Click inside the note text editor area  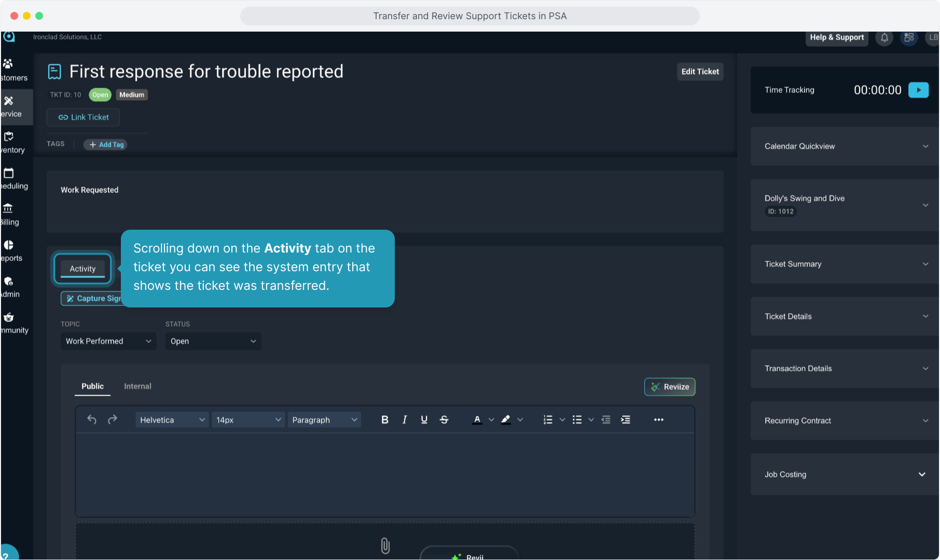tap(384, 474)
